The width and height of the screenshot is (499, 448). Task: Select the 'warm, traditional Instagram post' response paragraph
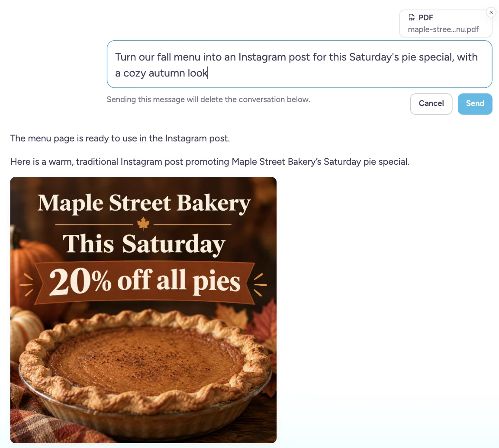pyautogui.click(x=210, y=162)
